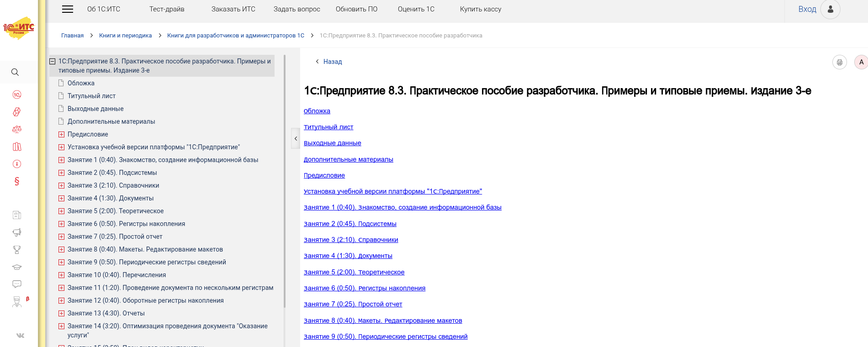The height and width of the screenshot is (347, 868).
Task: Open the scales (law) sidebar icon
Action: pyautogui.click(x=17, y=129)
